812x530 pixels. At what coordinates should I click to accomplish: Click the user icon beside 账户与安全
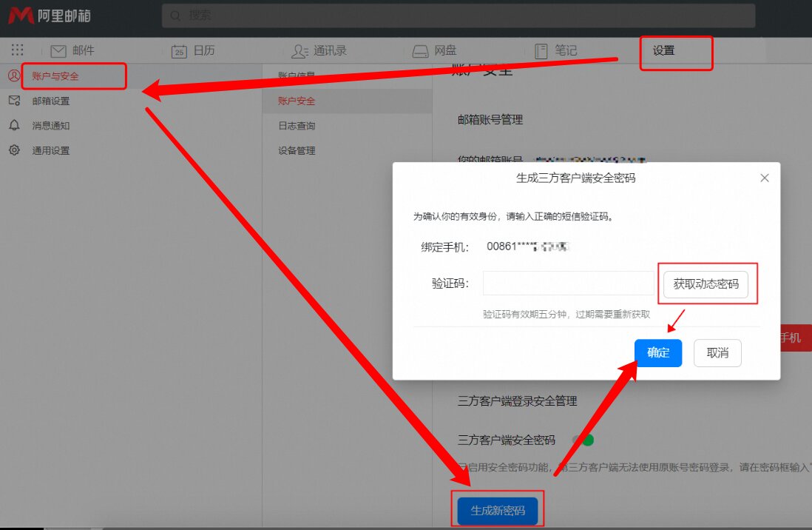coord(14,76)
